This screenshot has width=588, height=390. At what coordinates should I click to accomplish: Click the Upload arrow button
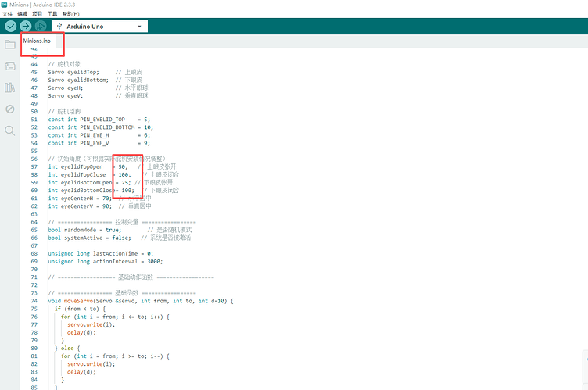25,27
